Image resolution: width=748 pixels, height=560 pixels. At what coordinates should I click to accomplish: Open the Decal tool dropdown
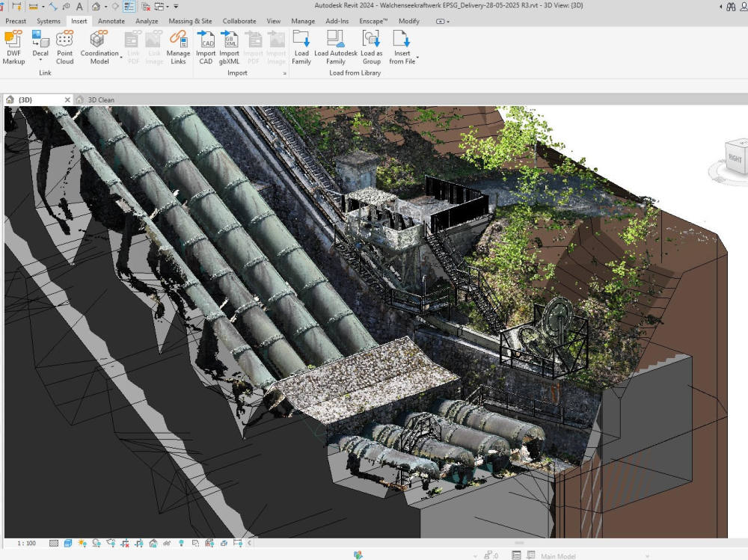(40, 60)
